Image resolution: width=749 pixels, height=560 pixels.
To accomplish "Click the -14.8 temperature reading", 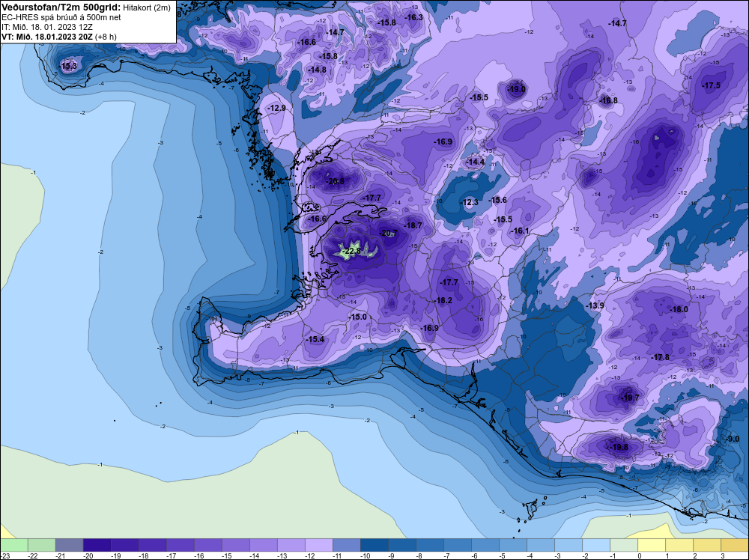I will tap(318, 70).
